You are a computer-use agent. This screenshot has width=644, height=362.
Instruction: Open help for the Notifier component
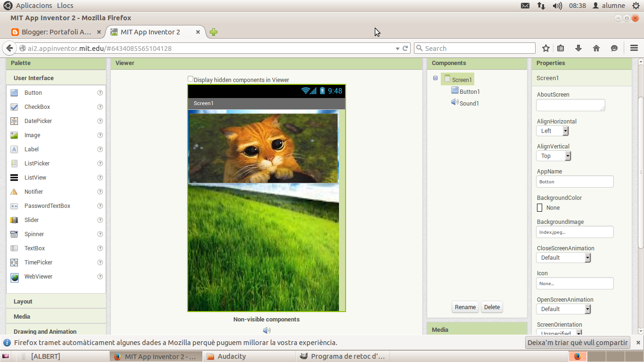point(100,192)
